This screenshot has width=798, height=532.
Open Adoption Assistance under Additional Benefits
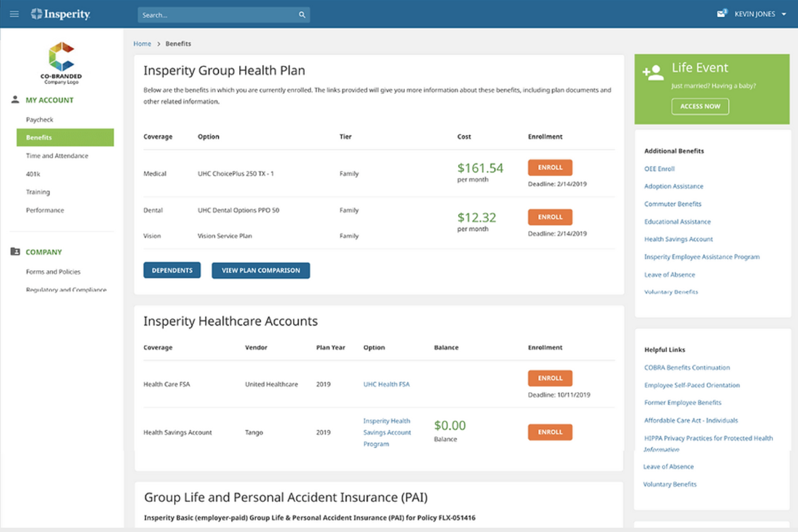[x=673, y=186]
